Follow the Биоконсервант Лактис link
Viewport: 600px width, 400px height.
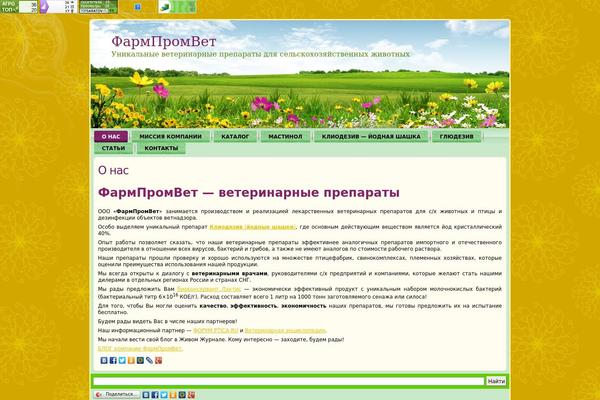click(x=209, y=289)
